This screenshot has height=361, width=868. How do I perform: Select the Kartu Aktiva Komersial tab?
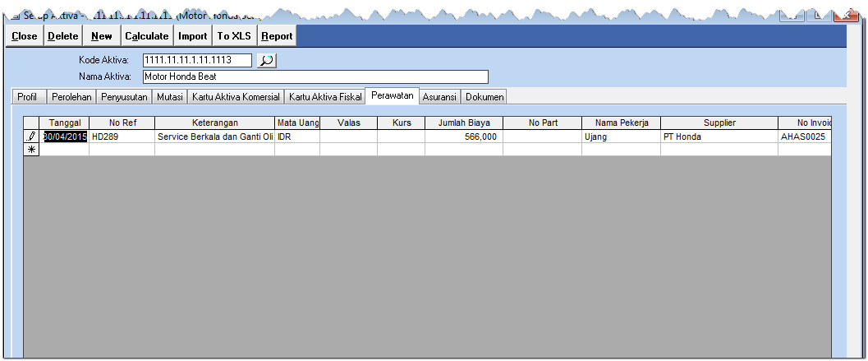236,97
